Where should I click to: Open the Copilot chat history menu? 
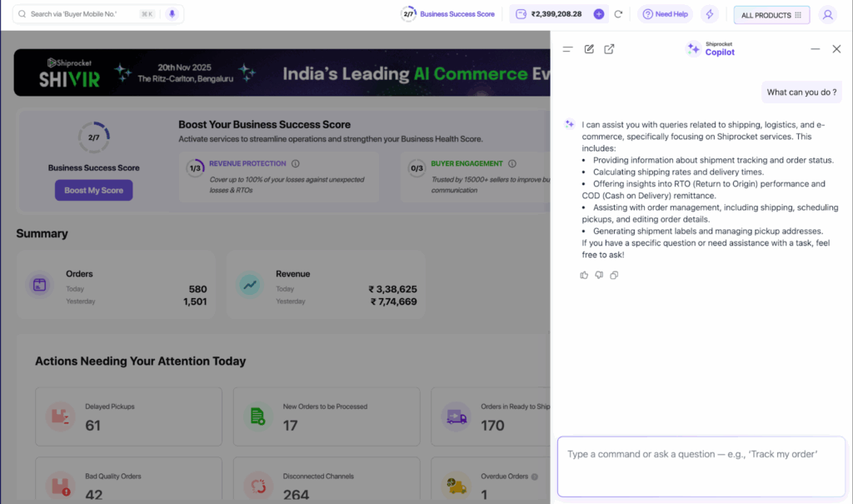568,49
